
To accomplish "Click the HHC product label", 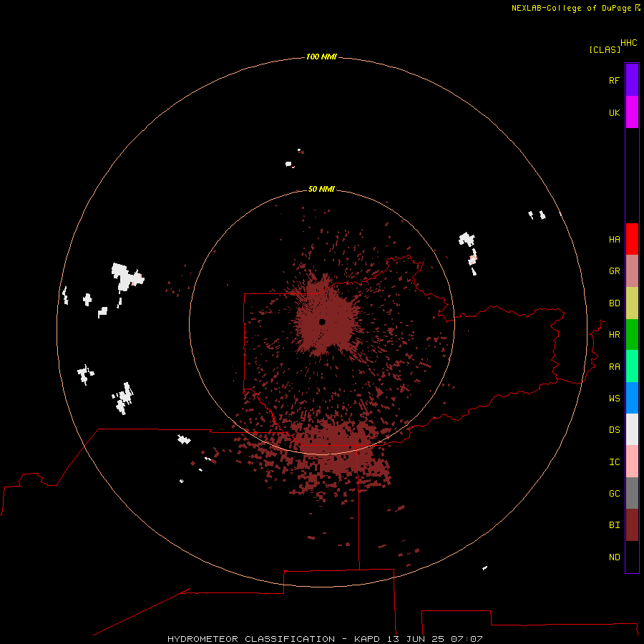I will click(x=628, y=43).
